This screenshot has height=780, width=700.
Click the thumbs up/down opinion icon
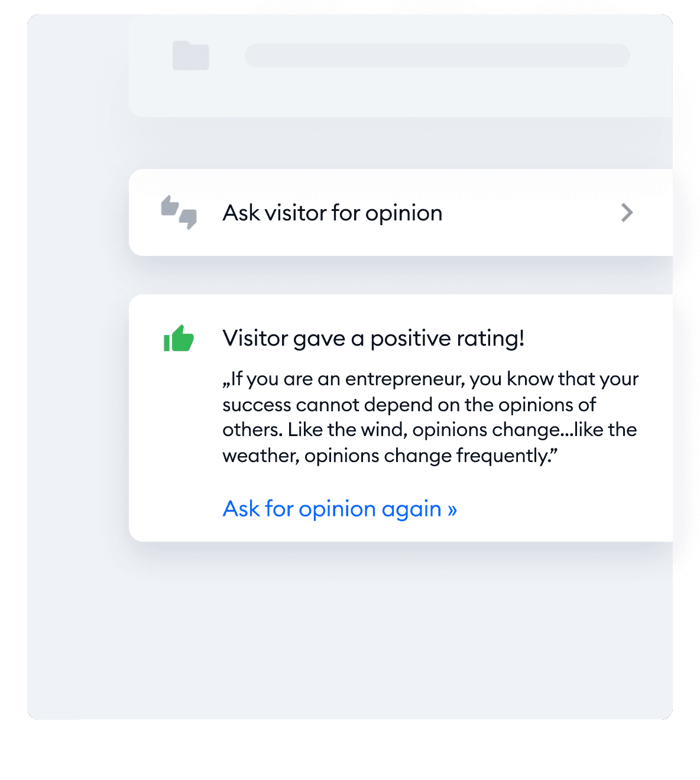pos(179,212)
